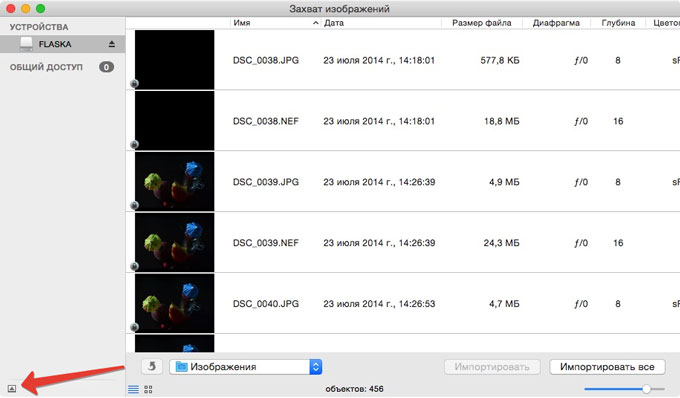Click the Импортировать button
Image resolution: width=680 pixels, height=398 pixels.
pyautogui.click(x=492, y=367)
